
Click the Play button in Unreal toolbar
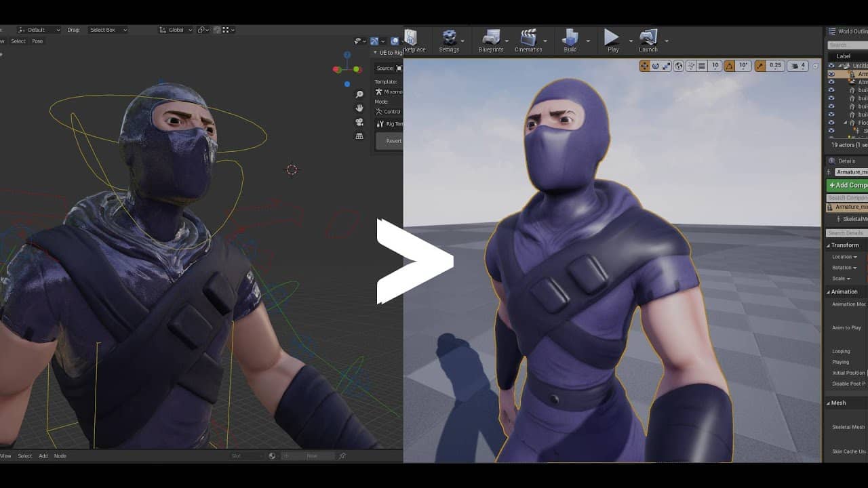click(612, 39)
